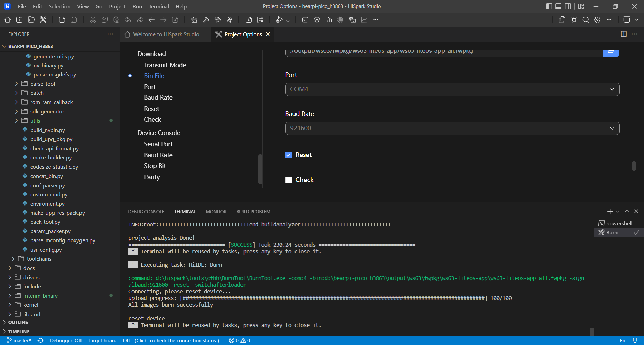Switch to MONITOR panel tab

pos(216,212)
